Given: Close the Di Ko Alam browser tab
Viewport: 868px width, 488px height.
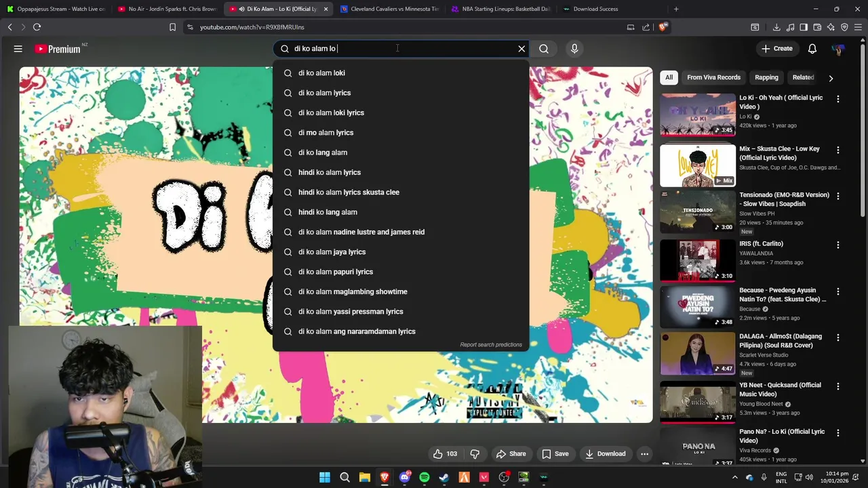Looking at the screenshot, I should click(x=325, y=9).
